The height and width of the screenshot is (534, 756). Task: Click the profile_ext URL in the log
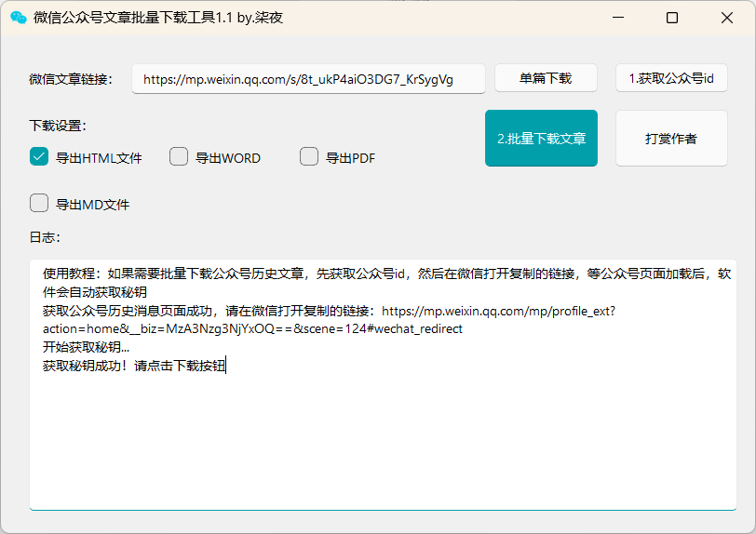(x=498, y=311)
